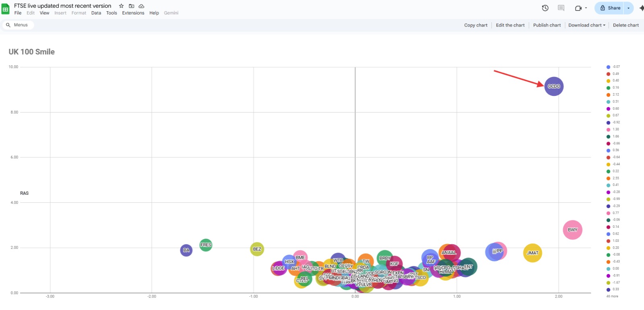Click the Delete chart button

(x=625, y=25)
